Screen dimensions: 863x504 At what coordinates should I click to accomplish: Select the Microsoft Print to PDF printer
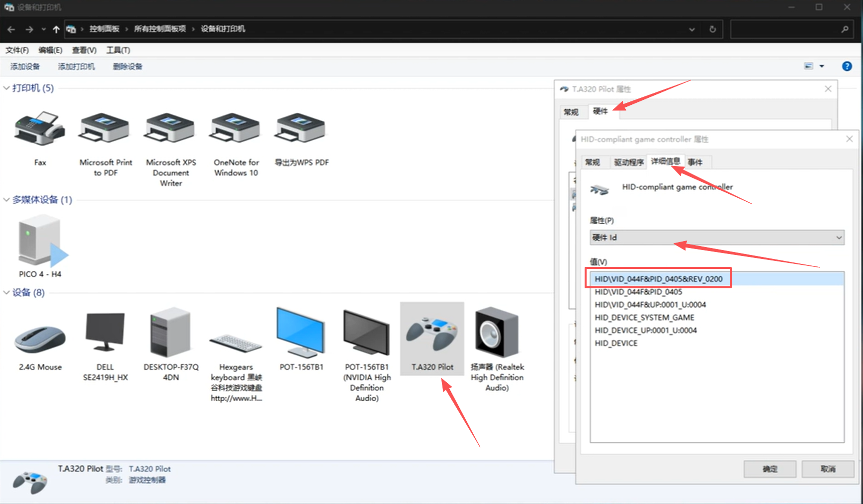105,130
